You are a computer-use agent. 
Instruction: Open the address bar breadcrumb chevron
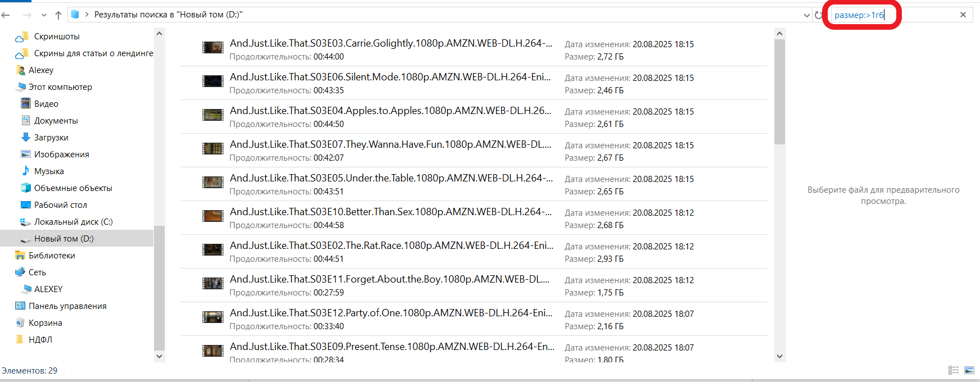87,15
